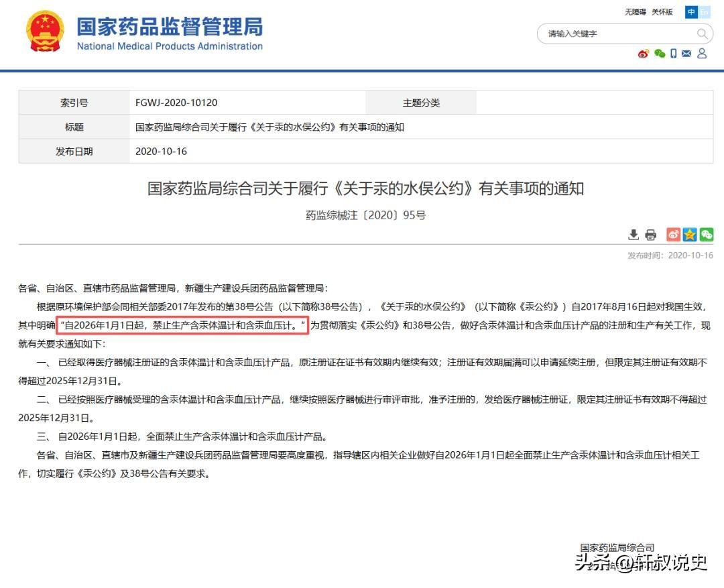
Task: Click the user account icon in header
Action: tap(702, 54)
